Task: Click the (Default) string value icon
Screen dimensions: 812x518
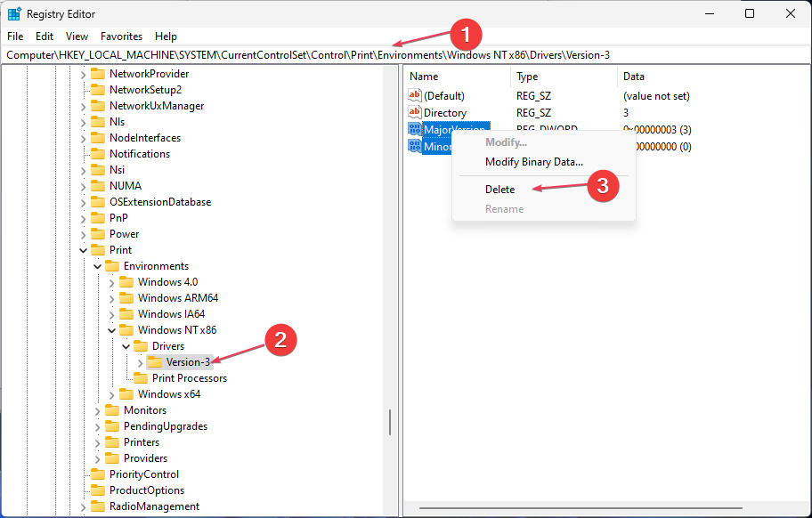Action: pos(414,96)
